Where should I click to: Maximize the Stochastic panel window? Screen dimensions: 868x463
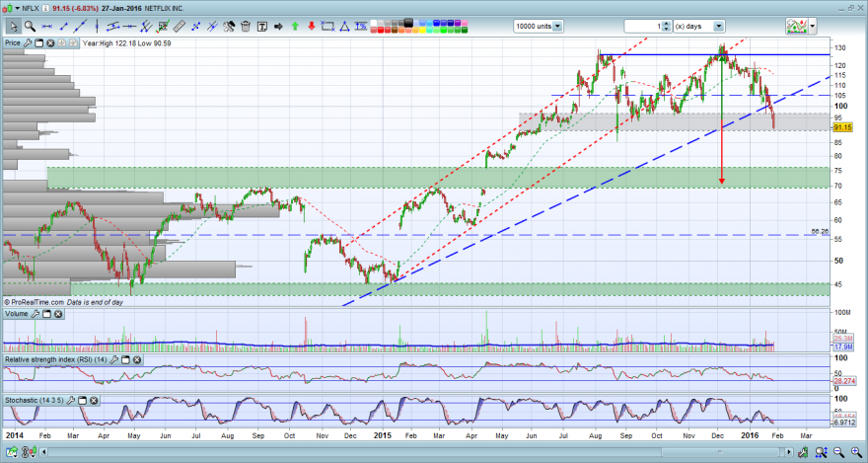(83, 400)
